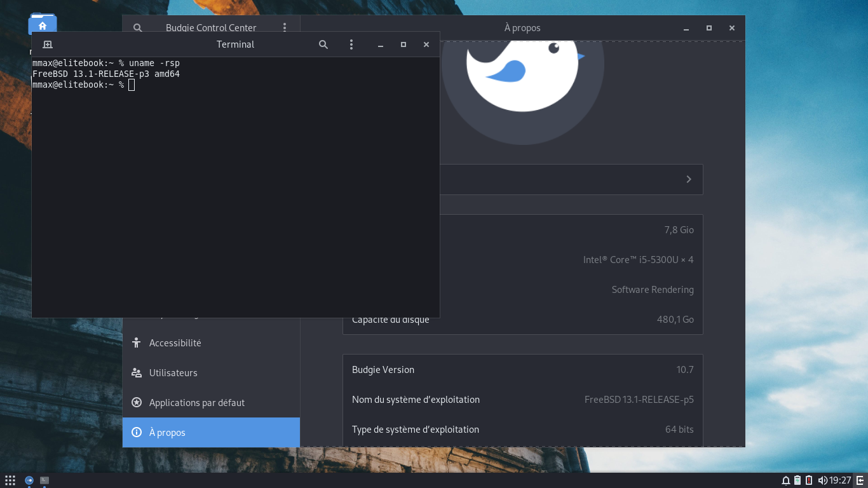
Task: Expand the device name row chevron
Action: 689,179
